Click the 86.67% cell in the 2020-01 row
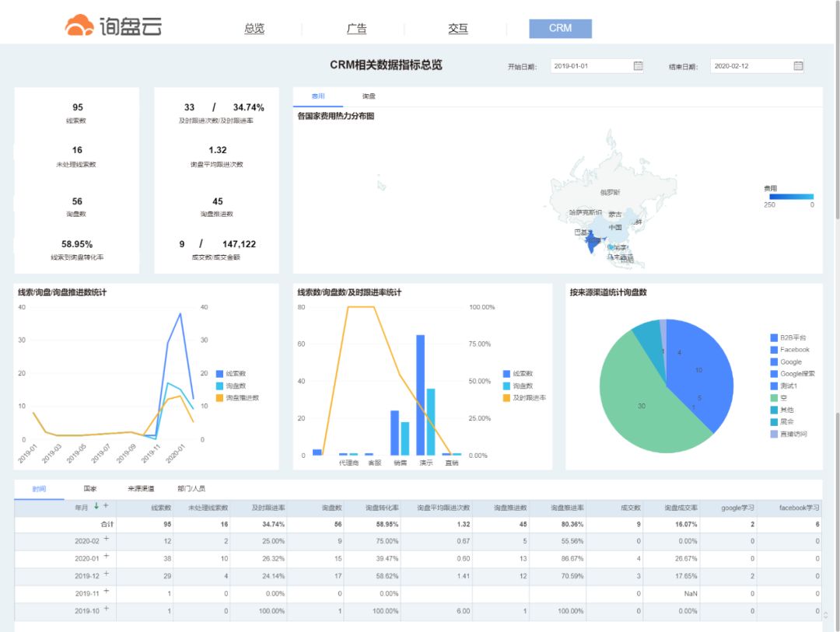This screenshot has height=632, width=840. click(572, 559)
